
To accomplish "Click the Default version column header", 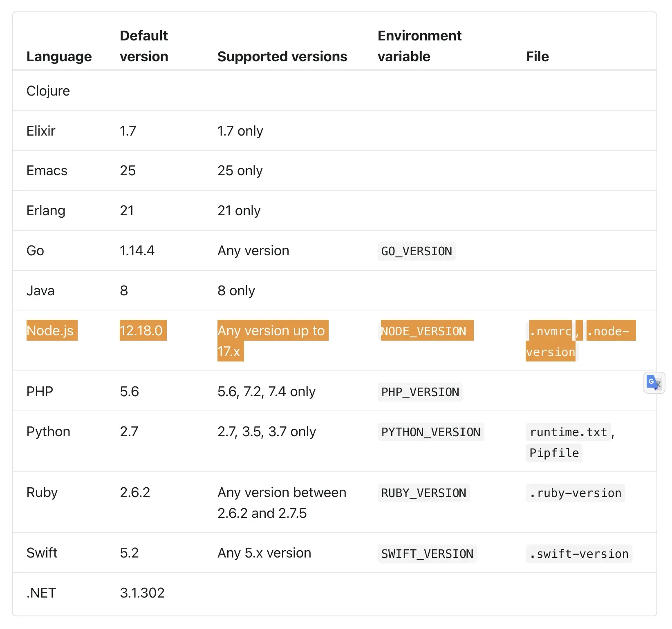I will (143, 46).
